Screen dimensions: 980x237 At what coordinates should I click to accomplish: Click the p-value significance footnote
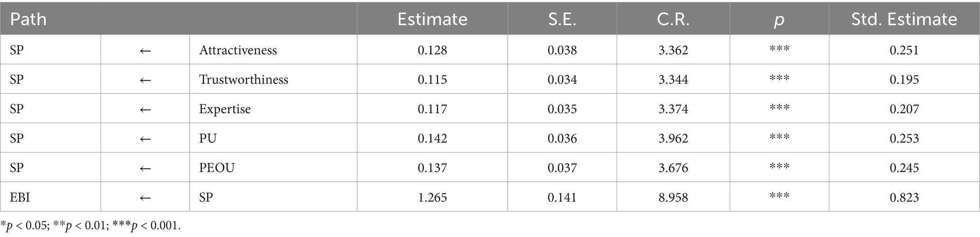coord(91,226)
